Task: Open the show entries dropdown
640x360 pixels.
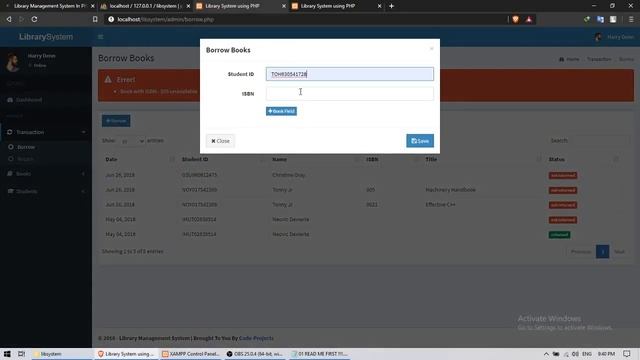Action: (132, 141)
